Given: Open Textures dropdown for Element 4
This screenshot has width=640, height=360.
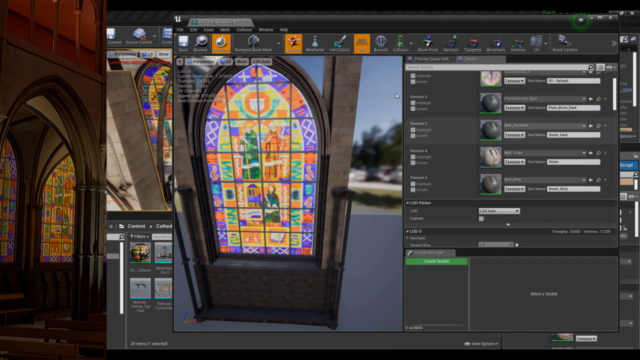Looking at the screenshot, I should 514,162.
